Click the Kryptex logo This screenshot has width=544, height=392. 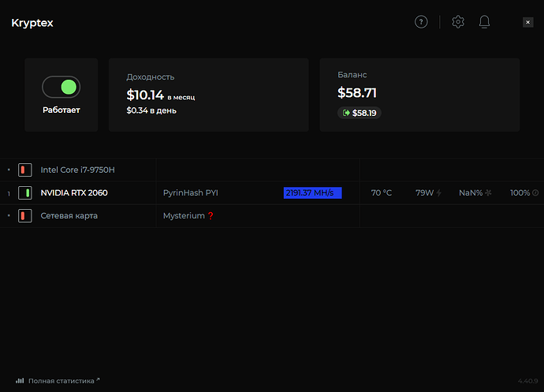pos(32,23)
